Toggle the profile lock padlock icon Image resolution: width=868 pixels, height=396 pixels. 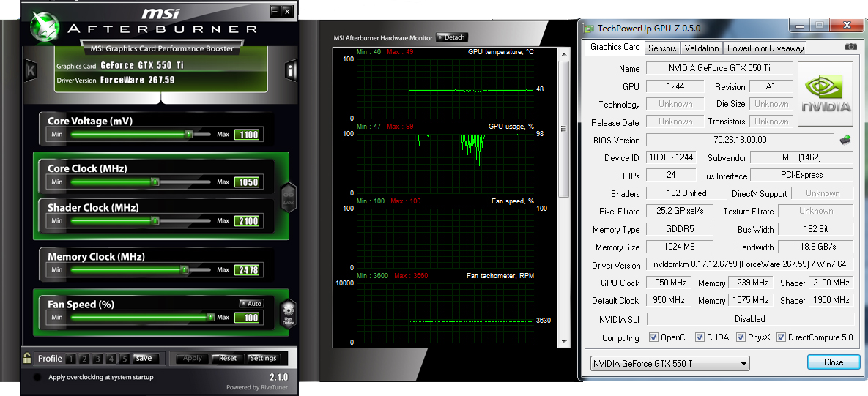(x=26, y=358)
